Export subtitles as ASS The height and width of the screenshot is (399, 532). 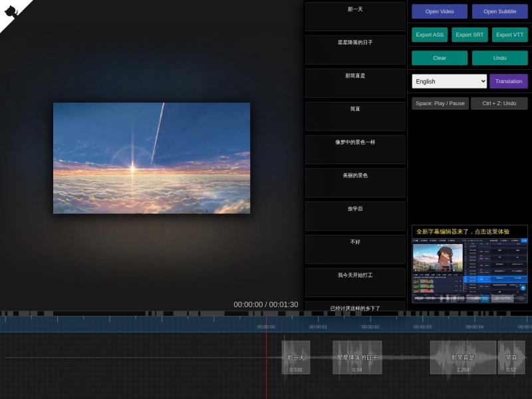point(430,35)
